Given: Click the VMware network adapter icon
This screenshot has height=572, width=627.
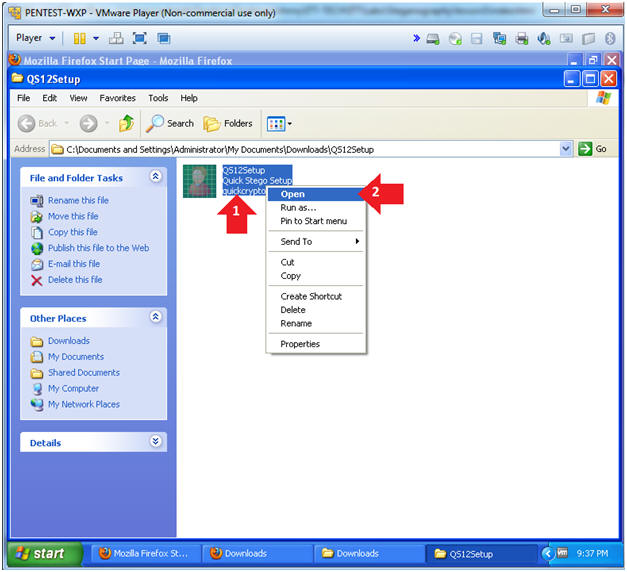Looking at the screenshot, I should 499,39.
